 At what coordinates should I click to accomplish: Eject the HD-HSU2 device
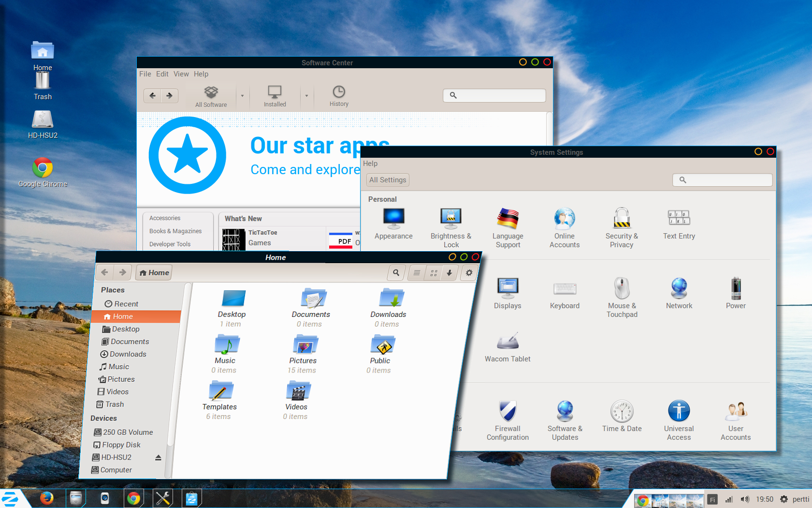[x=158, y=458]
